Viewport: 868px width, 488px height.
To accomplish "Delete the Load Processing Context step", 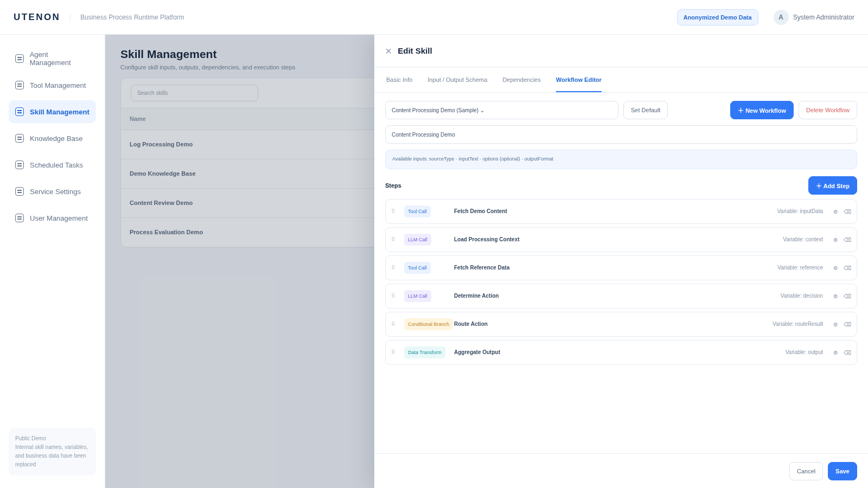I will [x=847, y=240].
